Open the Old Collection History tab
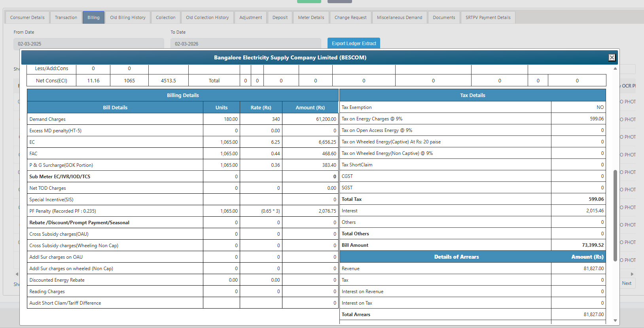The image size is (644, 328). [207, 17]
